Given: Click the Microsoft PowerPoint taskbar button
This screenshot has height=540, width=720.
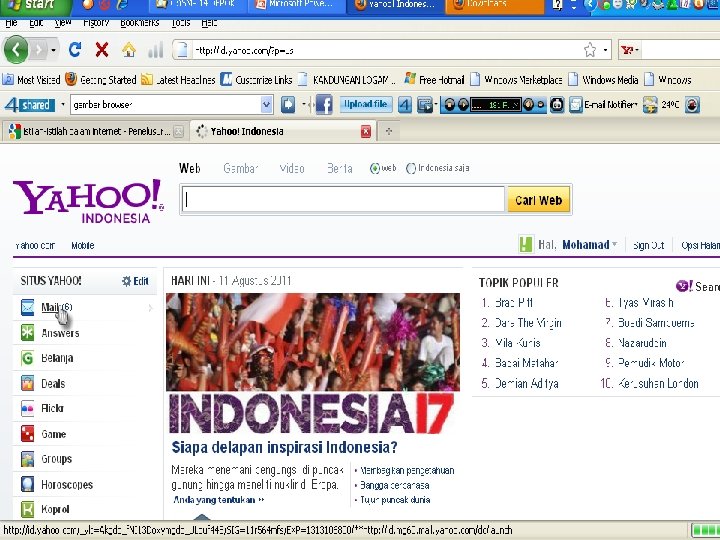Looking at the screenshot, I should tap(297, 5).
